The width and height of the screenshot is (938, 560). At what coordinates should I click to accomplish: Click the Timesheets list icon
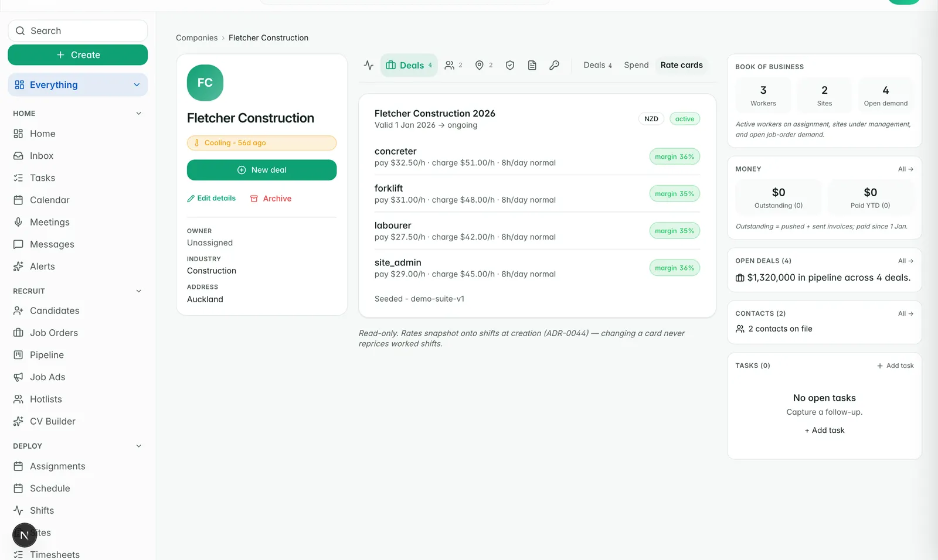click(18, 555)
